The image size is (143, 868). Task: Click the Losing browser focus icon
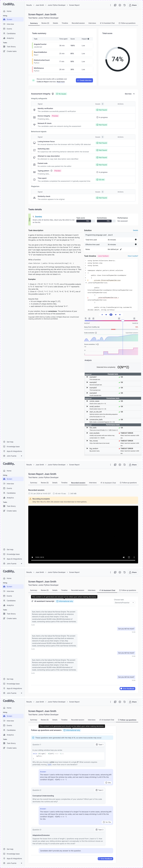tap(34, 143)
